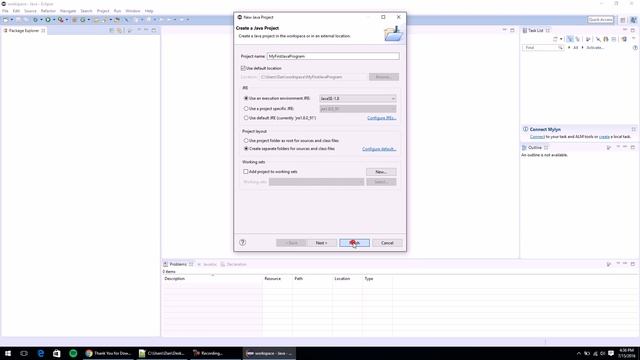The width and height of the screenshot is (640, 360).
Task: Click the Configure JREs link
Action: pos(381,118)
